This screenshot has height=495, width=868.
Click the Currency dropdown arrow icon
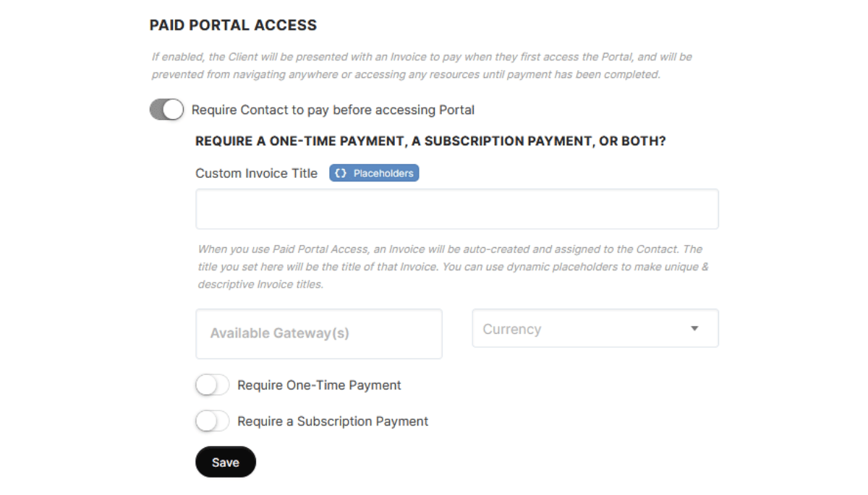click(x=694, y=328)
